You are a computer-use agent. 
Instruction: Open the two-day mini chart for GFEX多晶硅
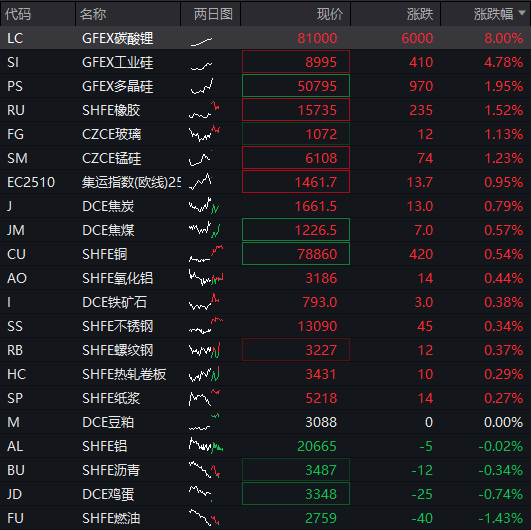(x=202, y=86)
